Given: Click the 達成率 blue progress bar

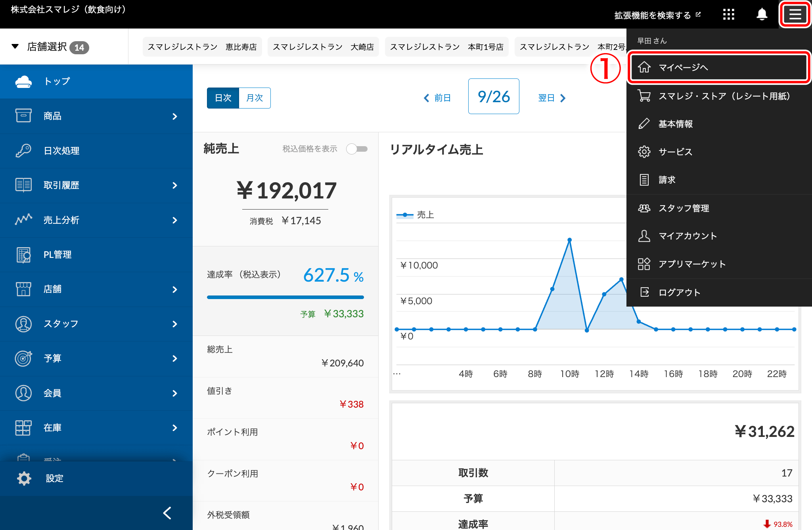Looking at the screenshot, I should [285, 297].
